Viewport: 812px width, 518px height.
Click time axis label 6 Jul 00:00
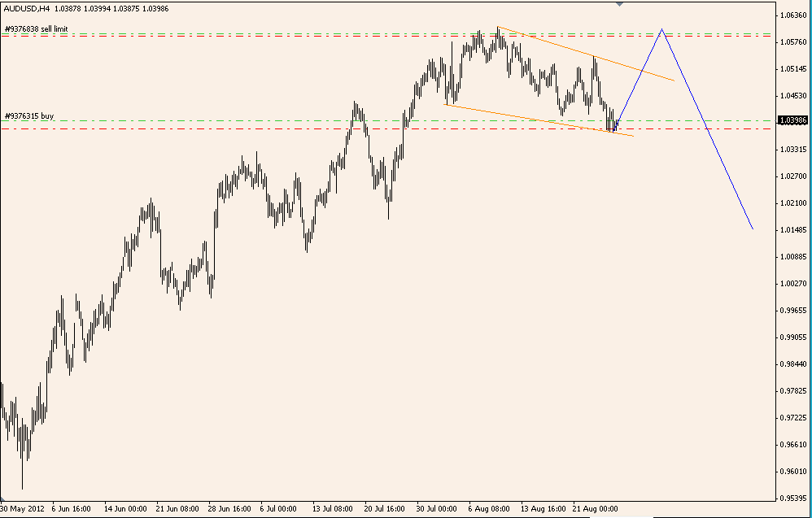click(278, 509)
